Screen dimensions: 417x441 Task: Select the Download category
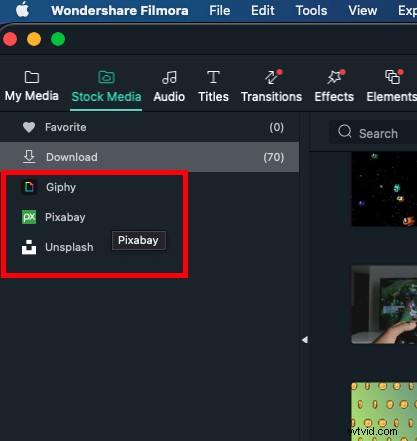[x=149, y=157]
